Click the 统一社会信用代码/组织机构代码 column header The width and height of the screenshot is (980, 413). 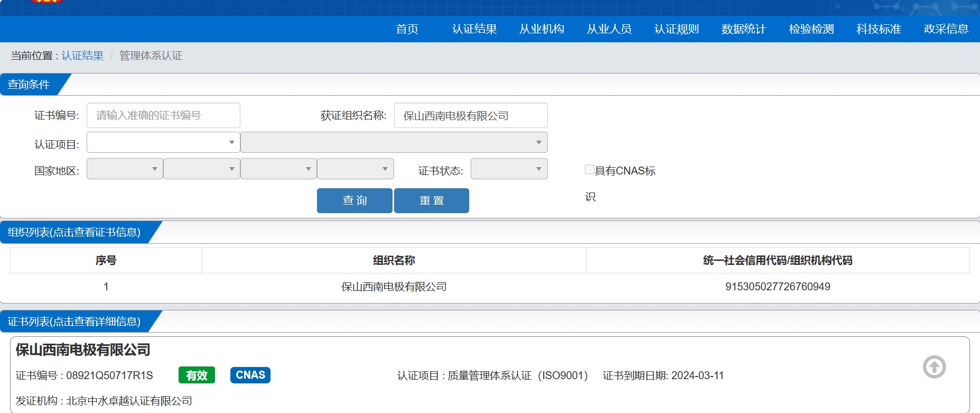coord(778,260)
